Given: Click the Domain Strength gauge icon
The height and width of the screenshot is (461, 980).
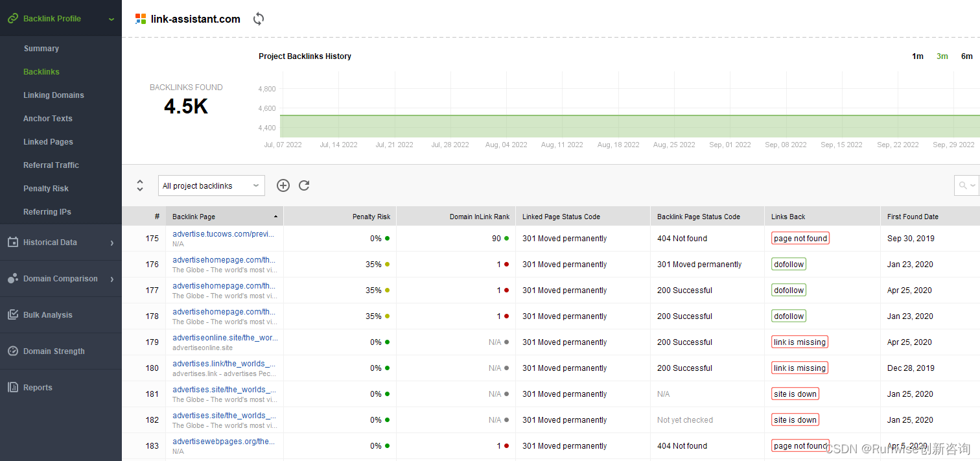Looking at the screenshot, I should point(12,351).
